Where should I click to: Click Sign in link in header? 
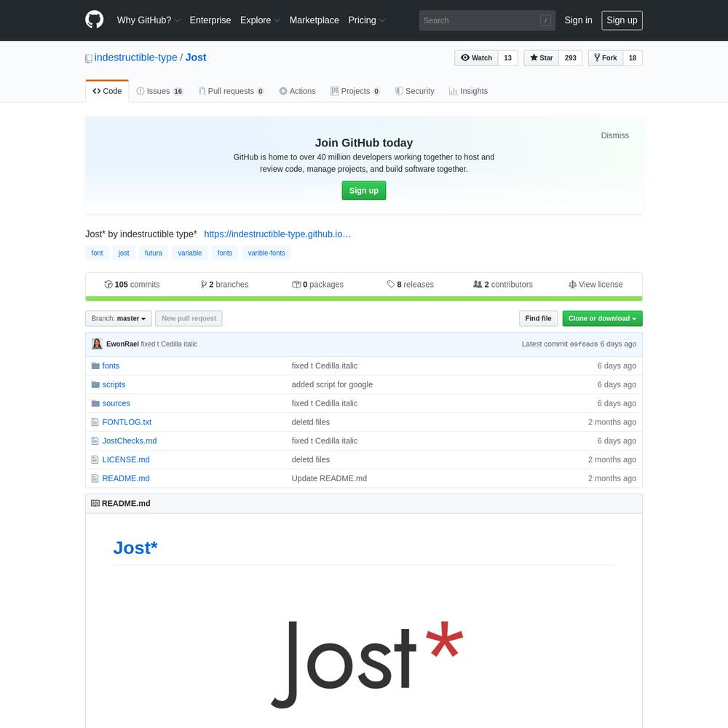pyautogui.click(x=578, y=20)
